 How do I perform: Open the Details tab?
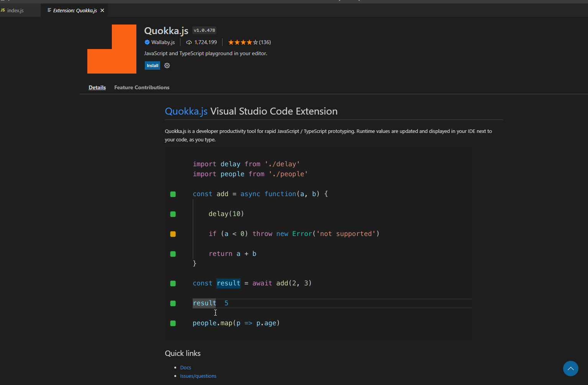[97, 87]
